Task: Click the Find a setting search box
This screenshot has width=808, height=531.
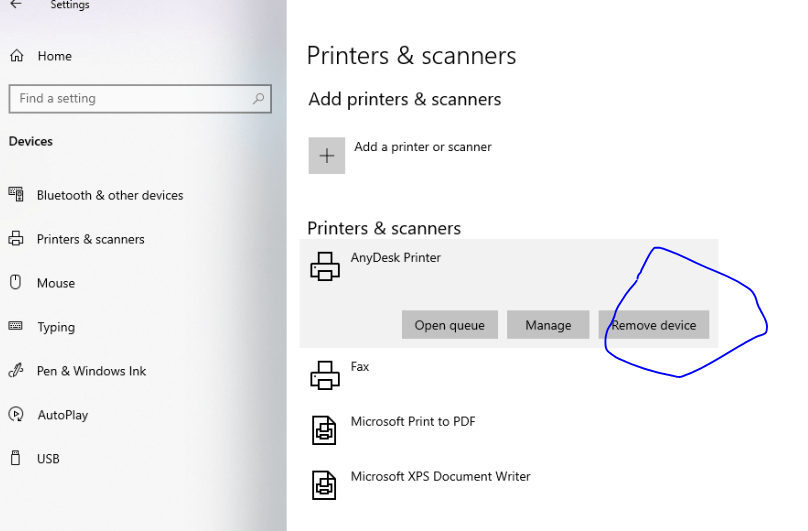Action: [x=130, y=99]
